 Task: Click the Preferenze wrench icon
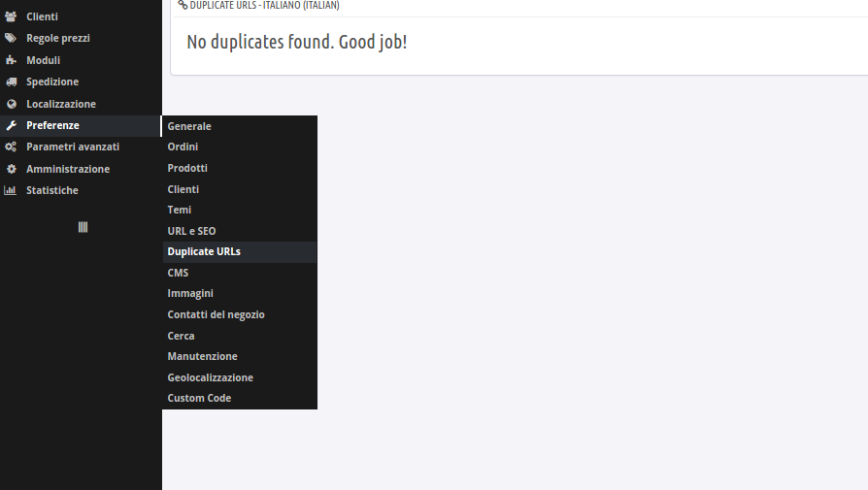pos(11,125)
